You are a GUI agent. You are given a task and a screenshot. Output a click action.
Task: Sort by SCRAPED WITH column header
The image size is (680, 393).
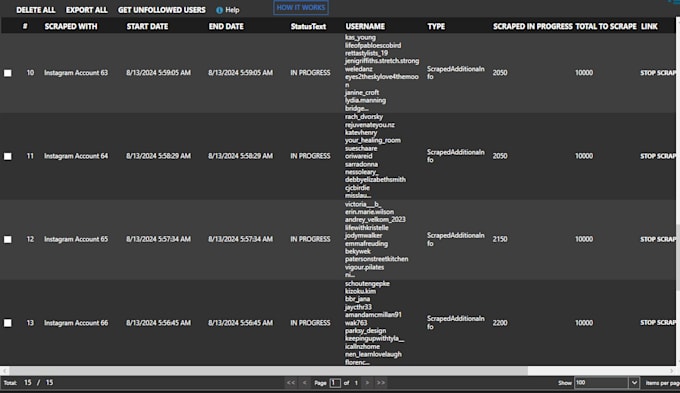pos(71,26)
